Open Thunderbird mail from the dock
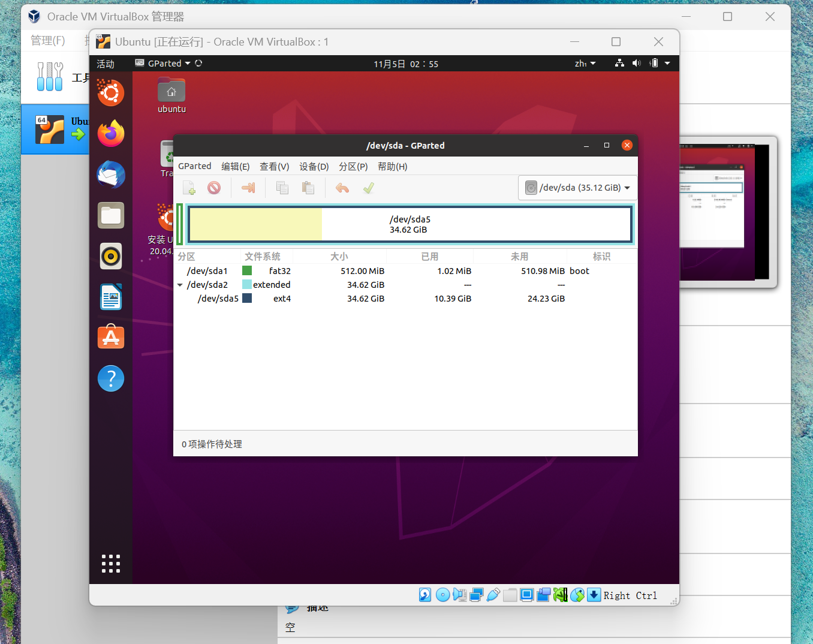Screen dimensions: 813x644 point(111,174)
